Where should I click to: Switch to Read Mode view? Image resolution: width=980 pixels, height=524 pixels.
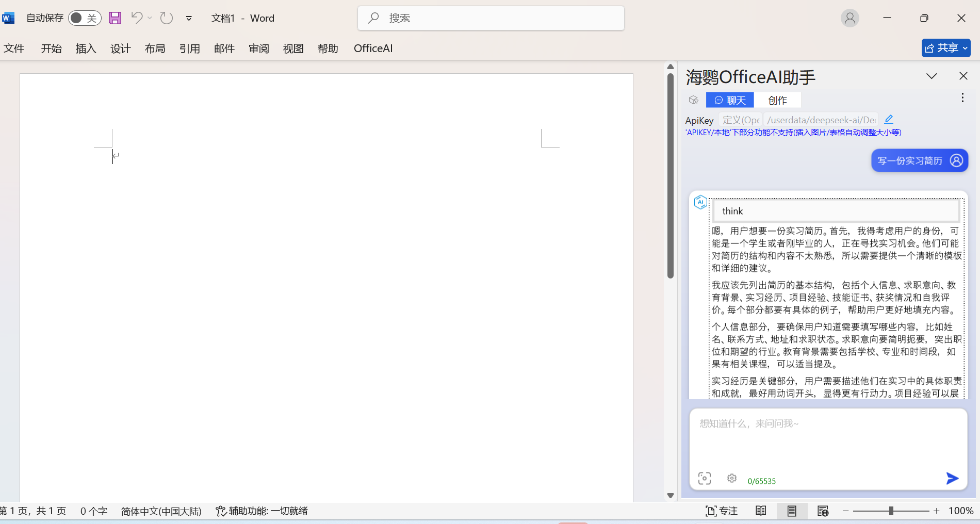tap(761, 511)
